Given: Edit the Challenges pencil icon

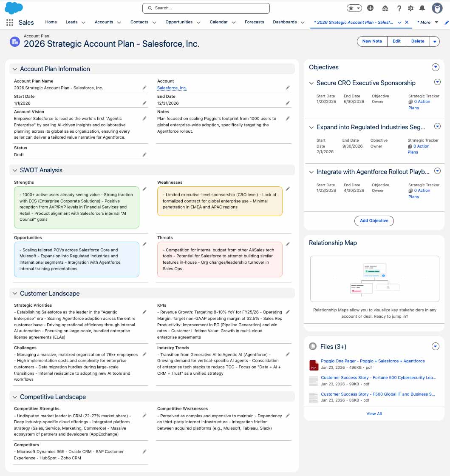Looking at the screenshot, I should pos(144,354).
